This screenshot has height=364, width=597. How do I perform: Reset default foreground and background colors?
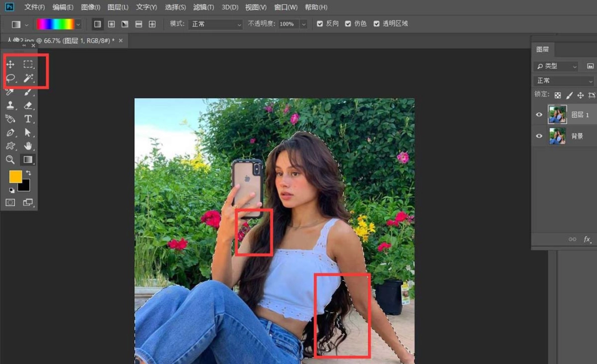12,190
